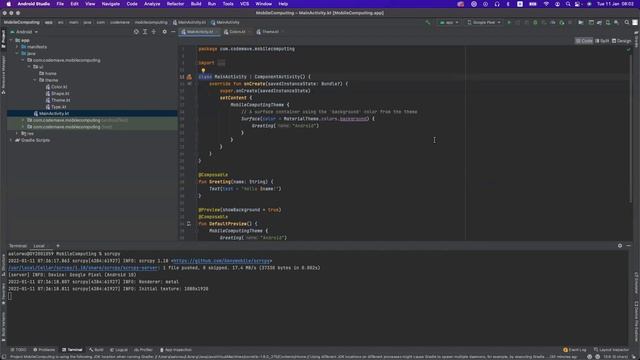Click the inspection green checkmark in editor

[x=629, y=50]
